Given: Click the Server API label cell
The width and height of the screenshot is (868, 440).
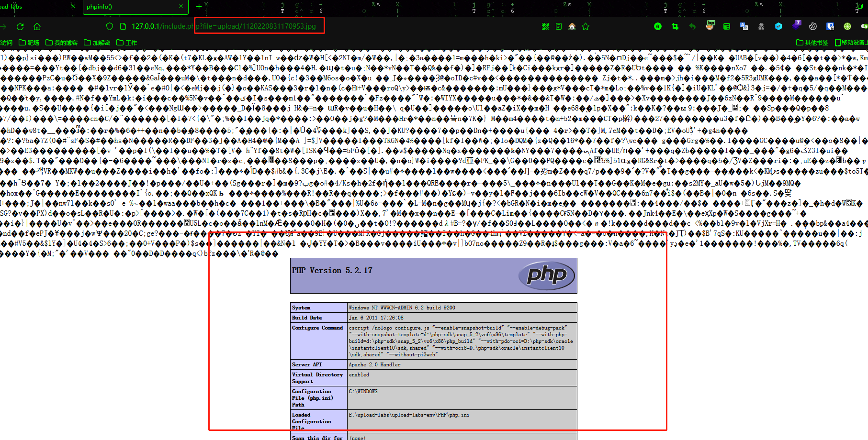Looking at the screenshot, I should pyautogui.click(x=319, y=364).
